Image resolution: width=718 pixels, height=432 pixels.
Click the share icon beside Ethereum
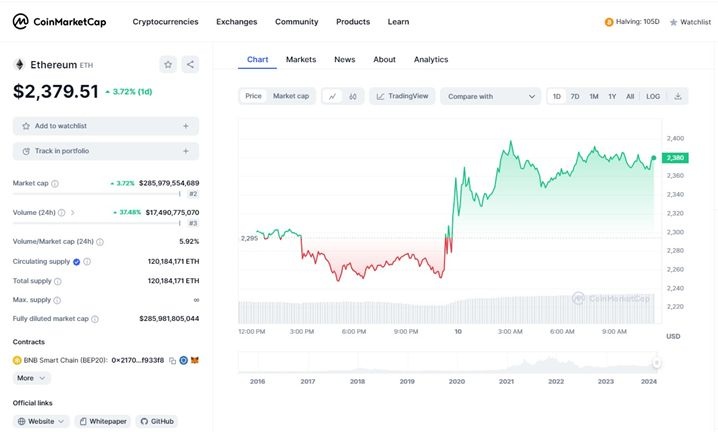pos(190,64)
